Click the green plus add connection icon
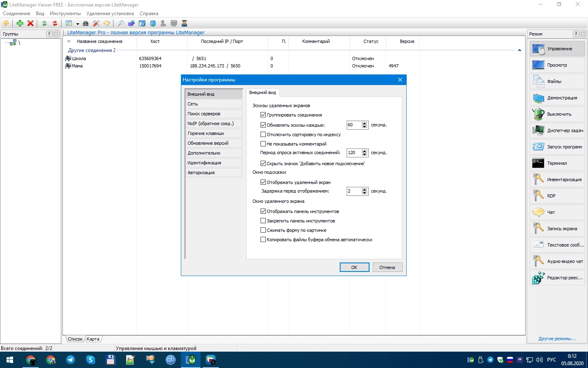This screenshot has width=588, height=368. [x=20, y=23]
